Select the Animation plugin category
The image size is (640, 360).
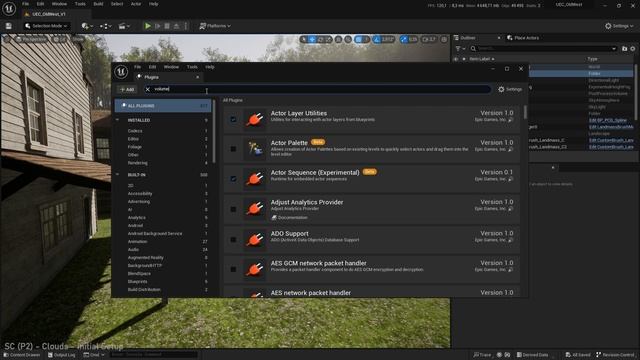[x=137, y=242]
